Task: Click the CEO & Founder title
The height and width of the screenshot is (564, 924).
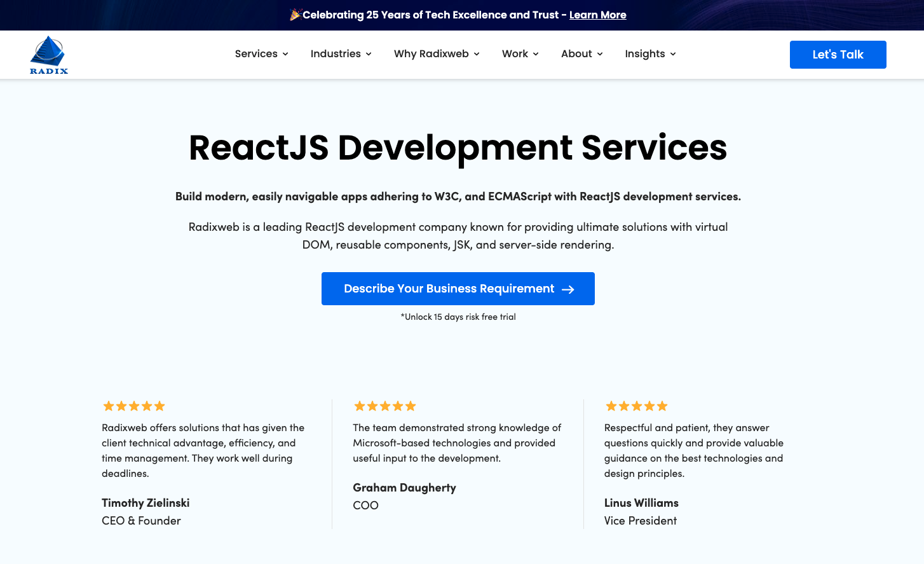Action: tap(141, 521)
